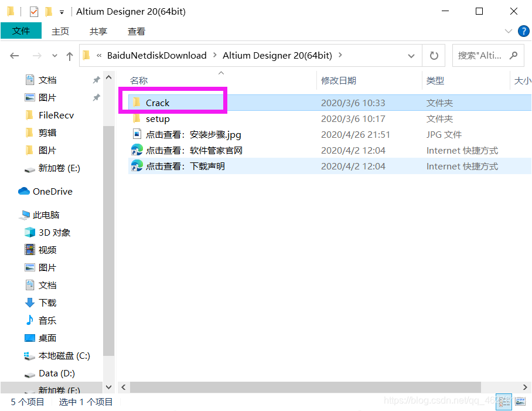Open 图片 under 此电脑
Image resolution: width=532 pixels, height=411 pixels.
[47, 268]
